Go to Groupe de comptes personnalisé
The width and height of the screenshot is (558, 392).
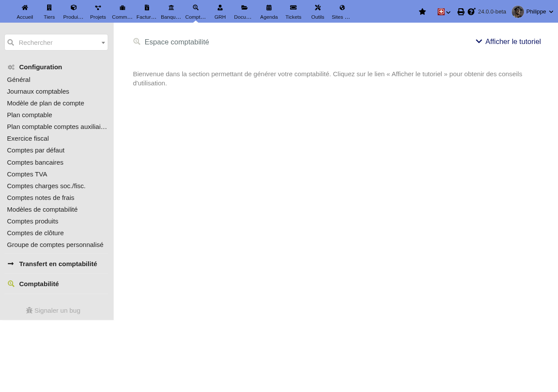point(55,244)
